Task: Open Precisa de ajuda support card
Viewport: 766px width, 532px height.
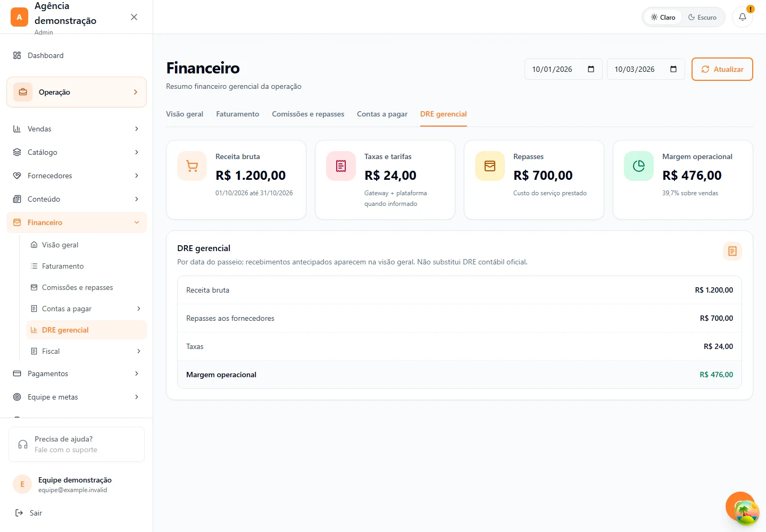Action: coord(77,444)
